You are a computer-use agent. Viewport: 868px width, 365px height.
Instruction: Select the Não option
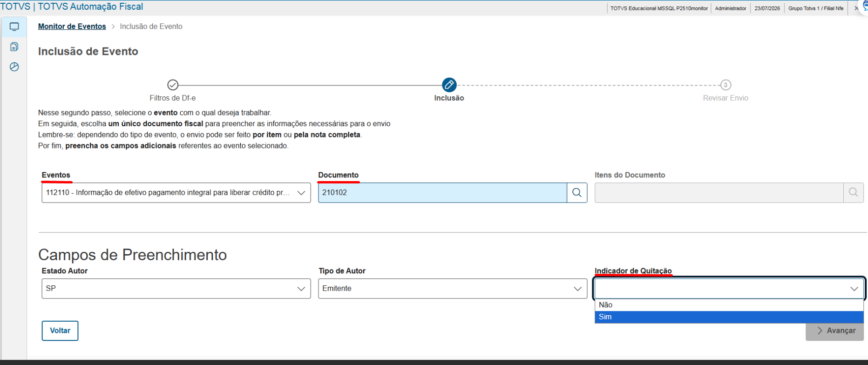click(729, 305)
